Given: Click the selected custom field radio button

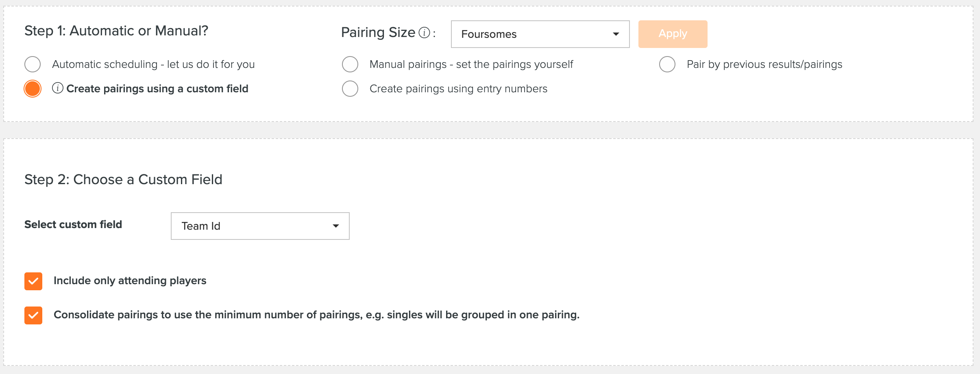Looking at the screenshot, I should pyautogui.click(x=33, y=89).
